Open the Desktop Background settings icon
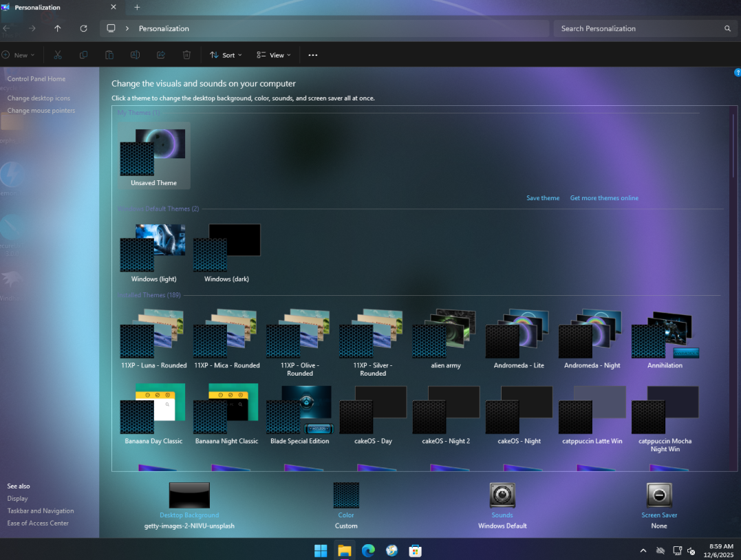 189,495
